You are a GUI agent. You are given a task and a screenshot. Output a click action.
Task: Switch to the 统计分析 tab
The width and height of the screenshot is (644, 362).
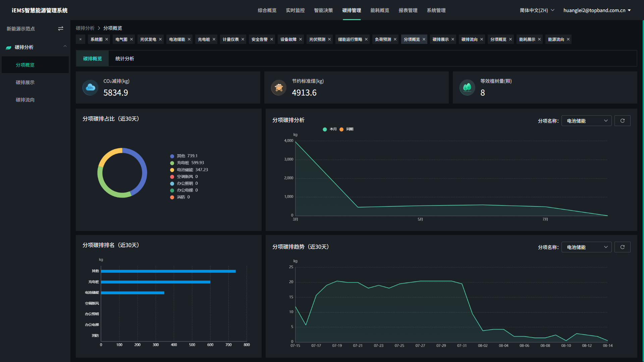click(124, 58)
